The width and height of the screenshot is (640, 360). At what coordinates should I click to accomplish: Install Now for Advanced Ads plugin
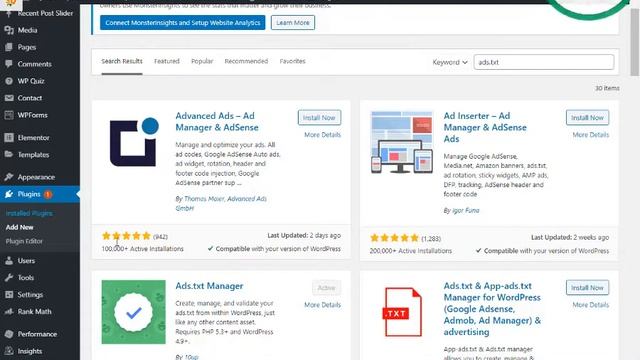(319, 118)
